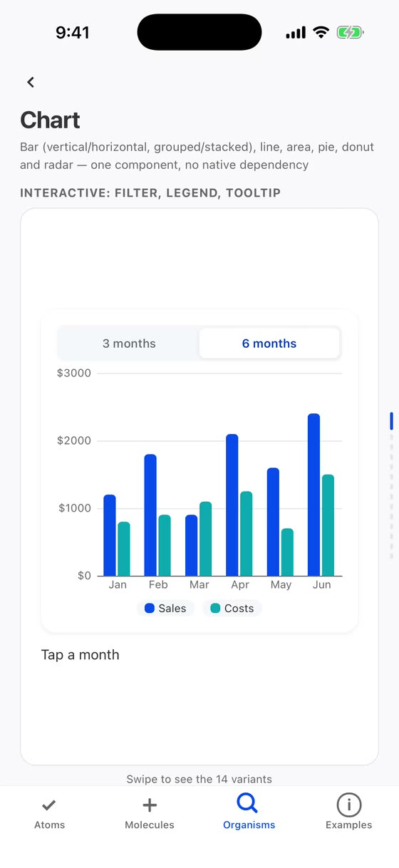Click the blue Sales color dot
Viewport: 399px width, 868px height.
click(x=150, y=609)
